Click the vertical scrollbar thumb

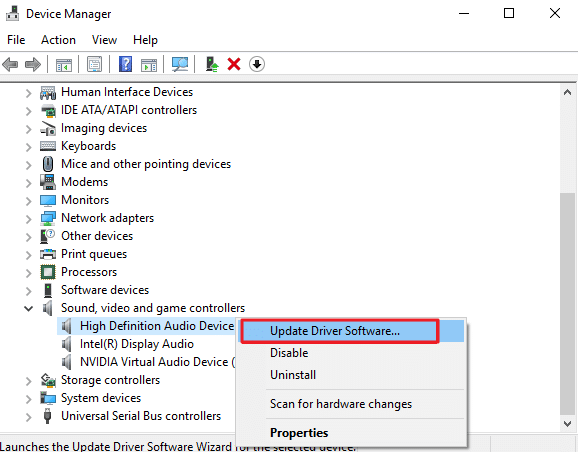pyautogui.click(x=567, y=304)
